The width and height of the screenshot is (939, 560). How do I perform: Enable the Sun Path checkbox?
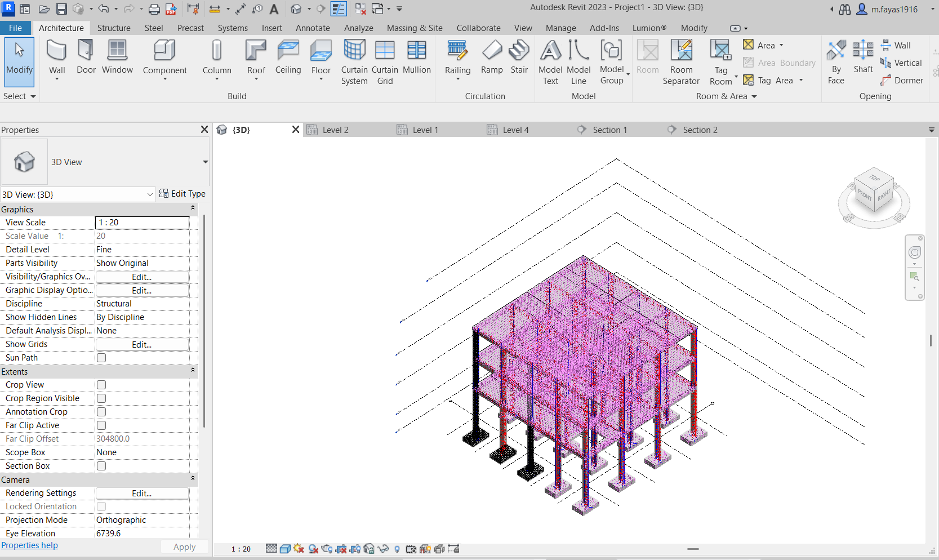pos(101,358)
